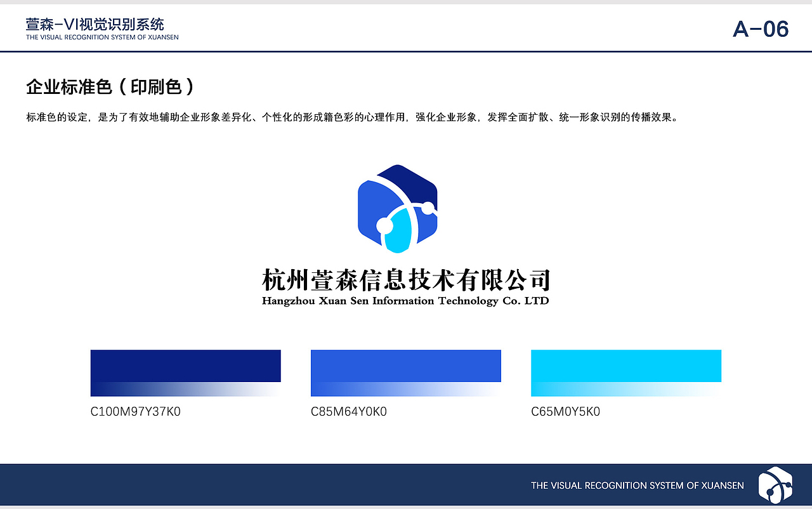Click the upper orbit dot on the logo

[x=428, y=208]
